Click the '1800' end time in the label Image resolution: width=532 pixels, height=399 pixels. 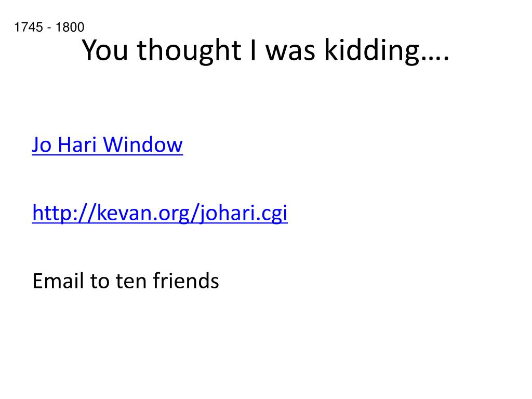[x=70, y=27]
